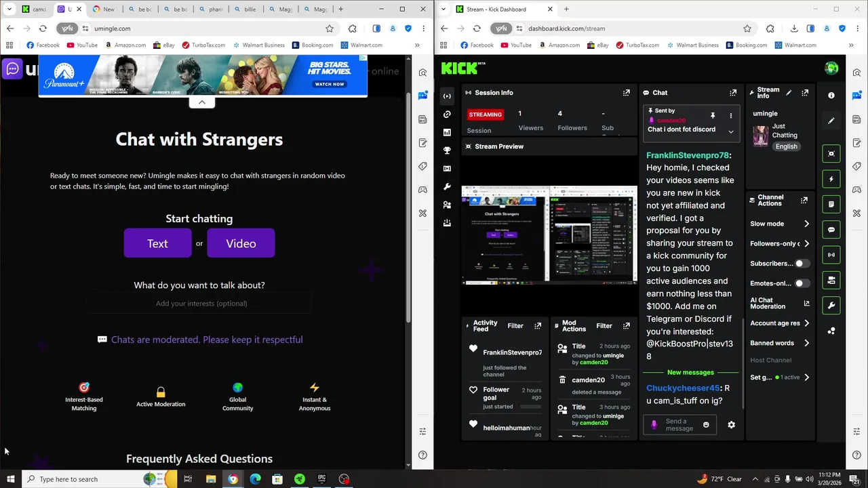
Task: Open the trophy achievements icon in Kick sidebar
Action: (447, 150)
